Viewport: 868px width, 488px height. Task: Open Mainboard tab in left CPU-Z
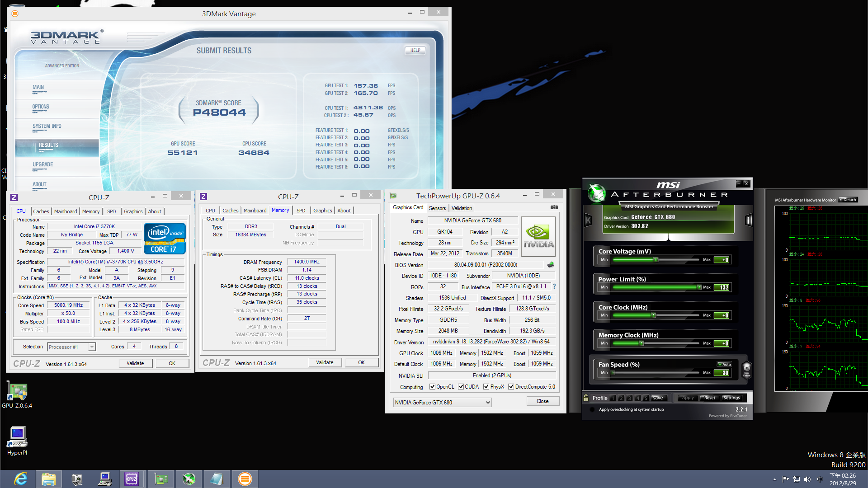click(66, 211)
